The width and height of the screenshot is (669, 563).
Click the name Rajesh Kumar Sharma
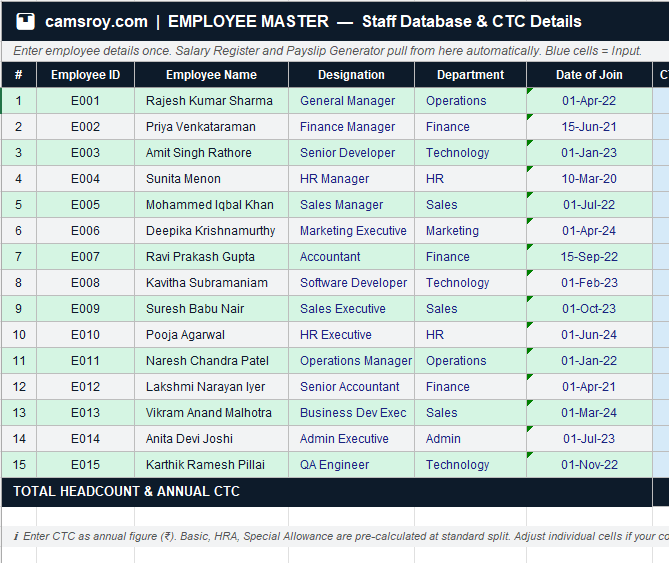click(x=211, y=101)
